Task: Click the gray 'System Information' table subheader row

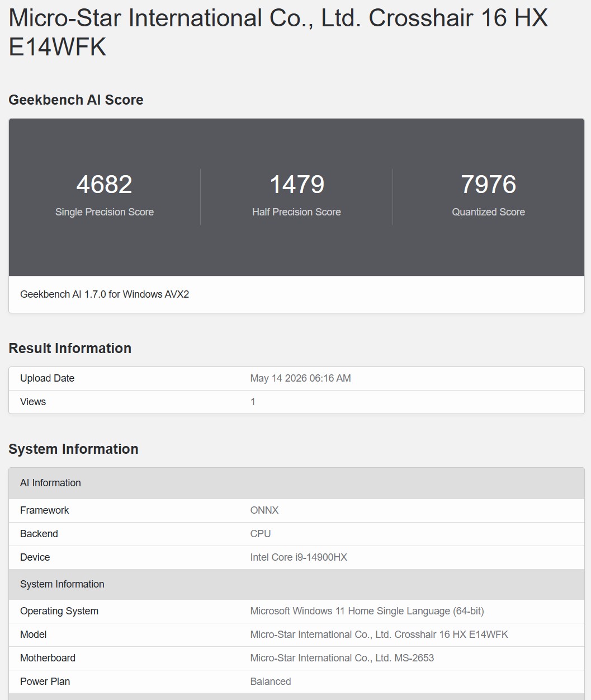Action: pyautogui.click(x=296, y=584)
